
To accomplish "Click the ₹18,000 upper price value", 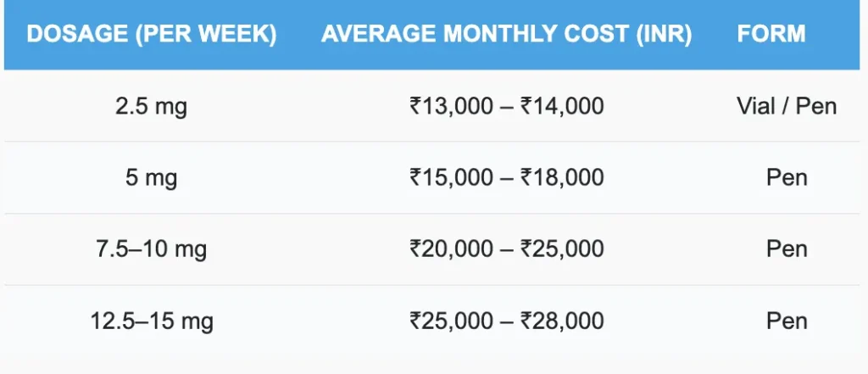I will click(562, 177).
